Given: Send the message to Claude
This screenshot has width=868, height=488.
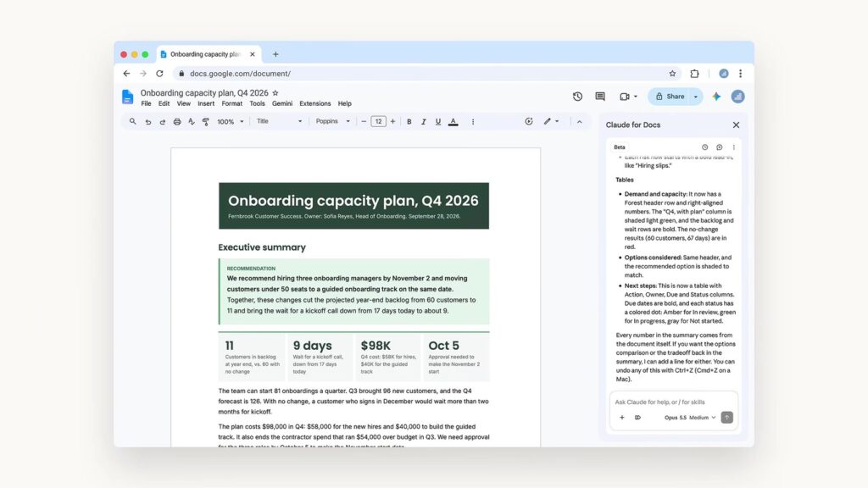Looking at the screenshot, I should point(726,417).
